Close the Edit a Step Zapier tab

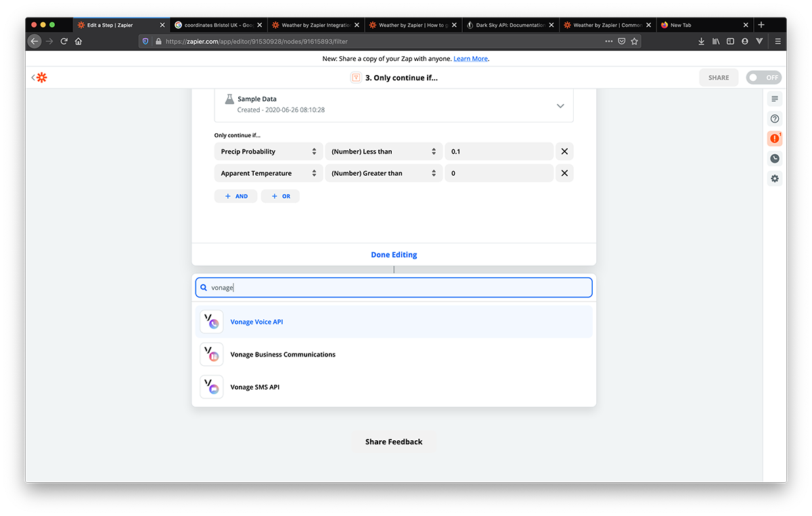coord(162,25)
